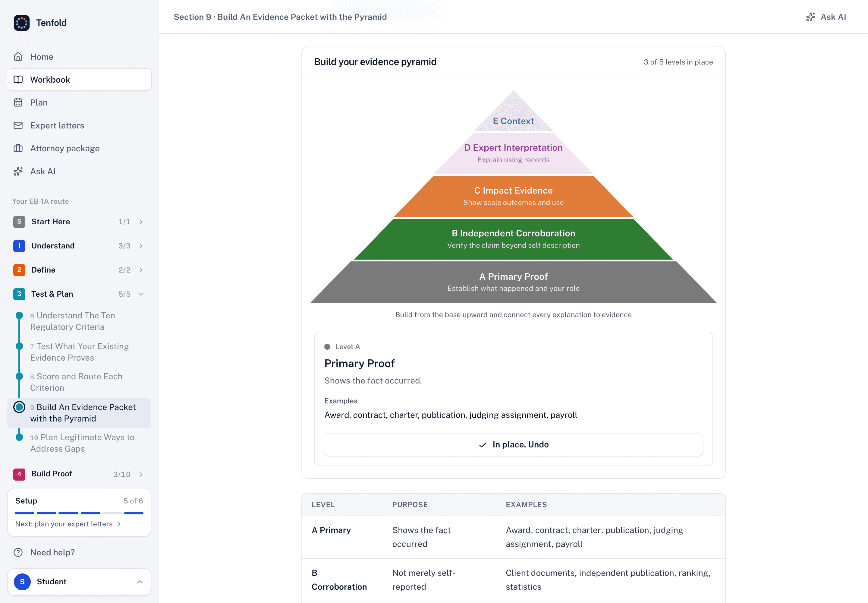Select the C Impact Evidence orange level
This screenshot has width=868, height=603.
tap(513, 196)
